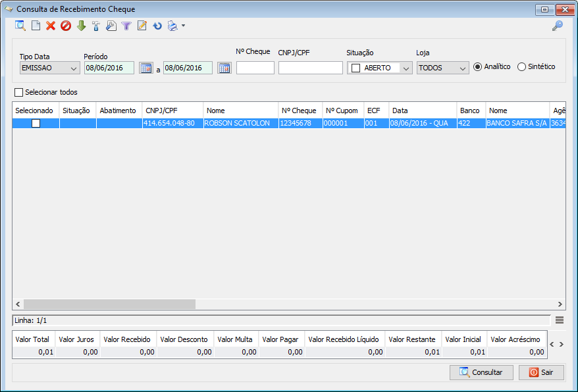Click the Abatimento column header
The height and width of the screenshot is (392, 578).
tap(119, 110)
